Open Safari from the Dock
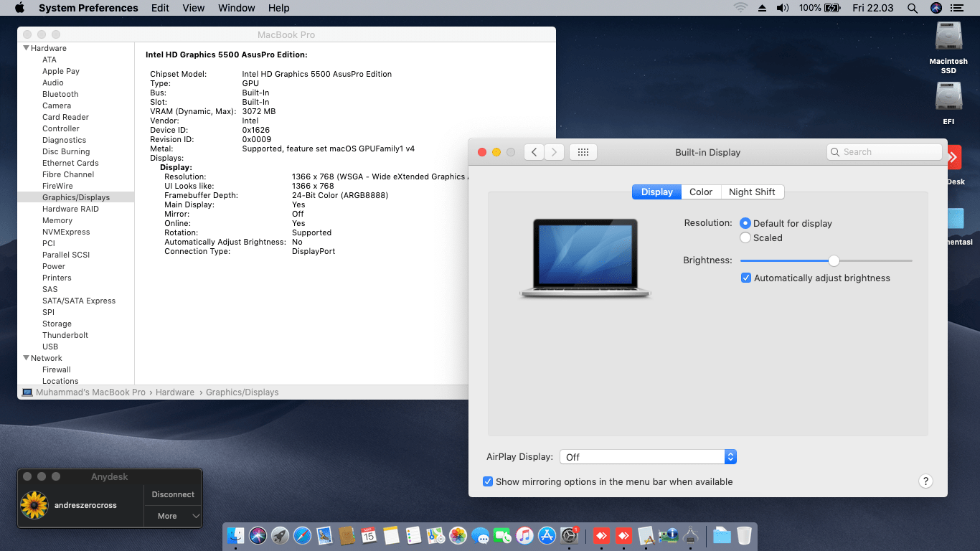Viewport: 980px width, 551px height. (302, 535)
